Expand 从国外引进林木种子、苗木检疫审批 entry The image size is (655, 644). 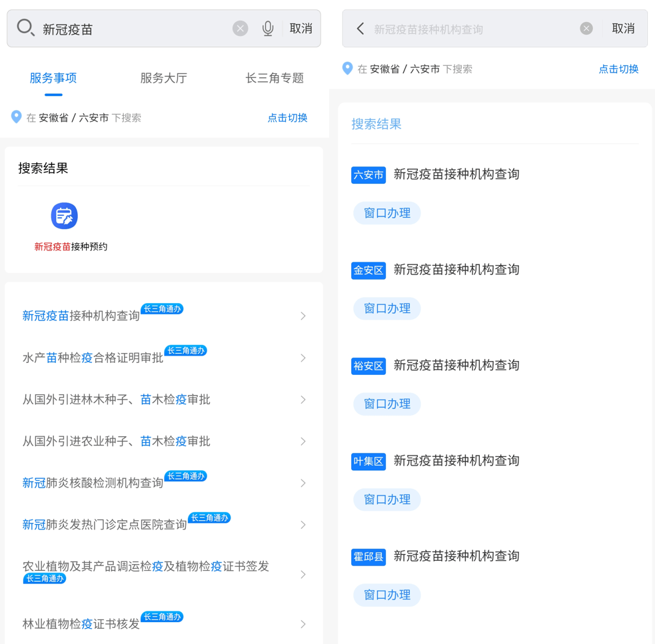tap(303, 399)
